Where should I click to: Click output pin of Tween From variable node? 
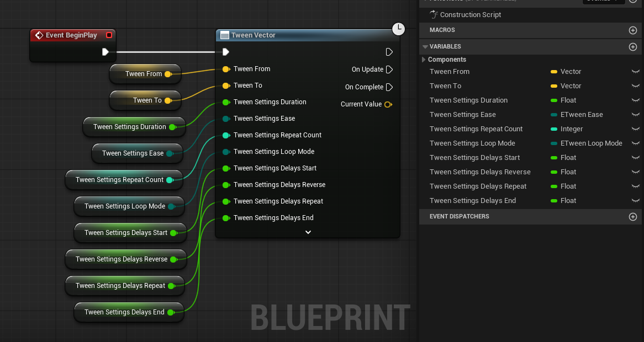coord(168,74)
